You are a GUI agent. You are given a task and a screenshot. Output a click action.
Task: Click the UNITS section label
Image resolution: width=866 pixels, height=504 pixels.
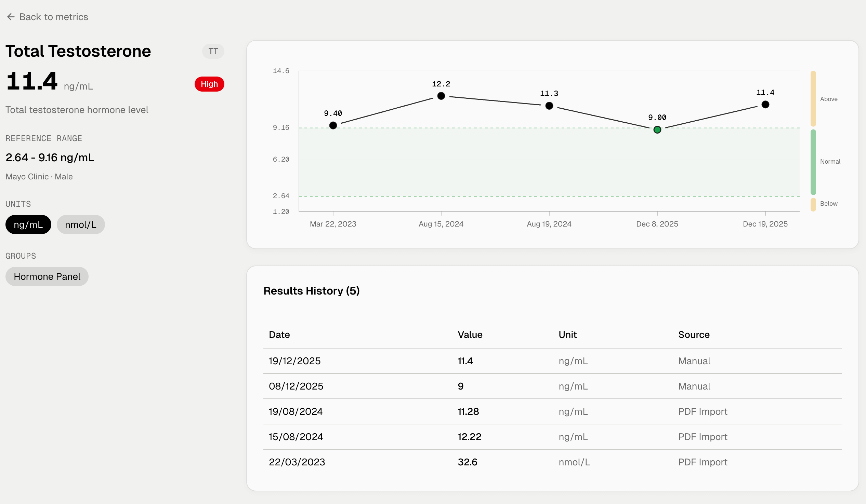18,204
